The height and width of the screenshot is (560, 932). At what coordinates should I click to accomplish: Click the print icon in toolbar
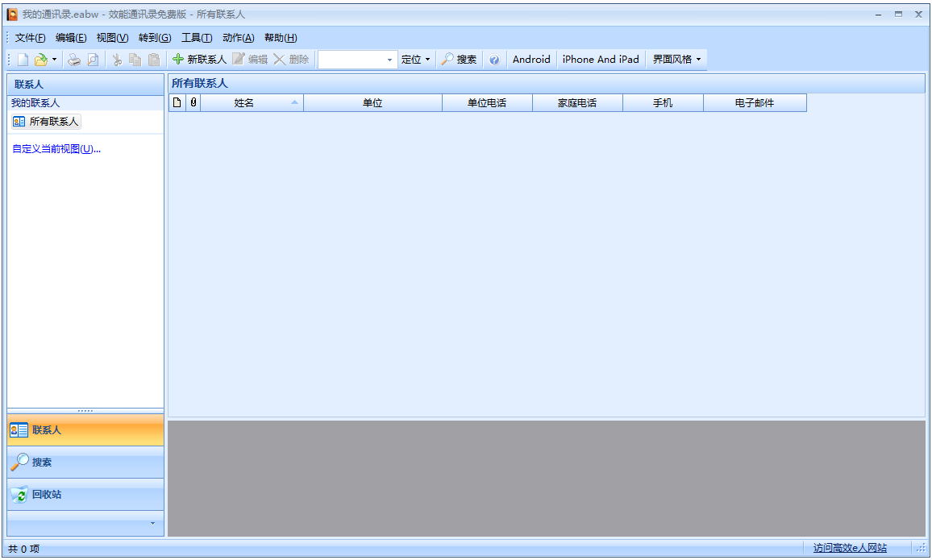pos(74,60)
